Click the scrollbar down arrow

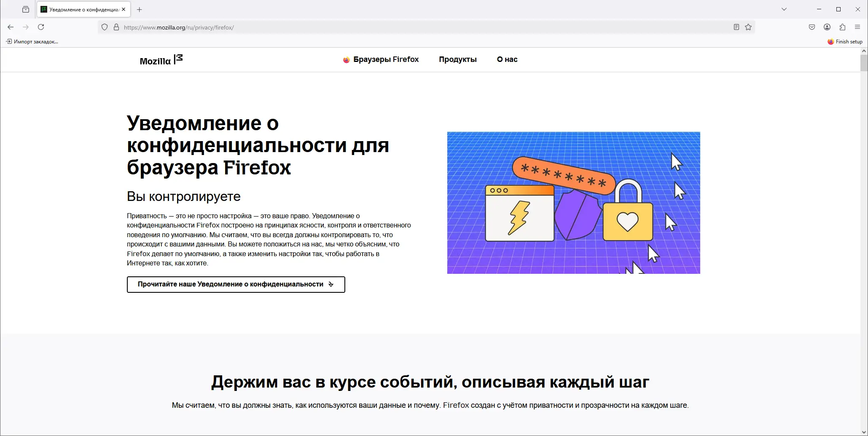click(864, 432)
